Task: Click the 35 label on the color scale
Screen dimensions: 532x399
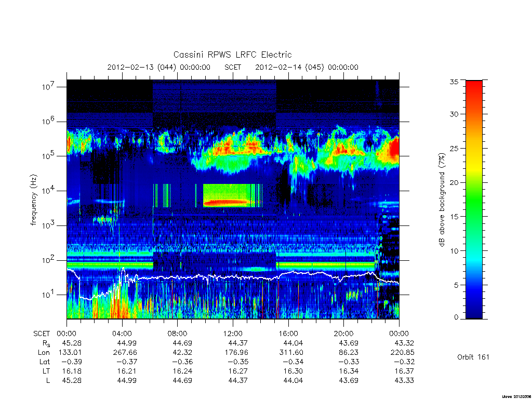Action: point(454,82)
